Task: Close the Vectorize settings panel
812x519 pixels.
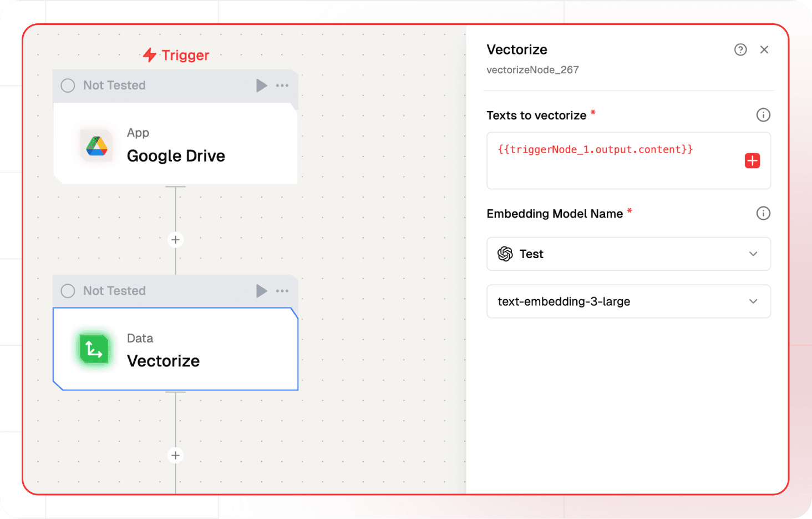Action: 764,50
